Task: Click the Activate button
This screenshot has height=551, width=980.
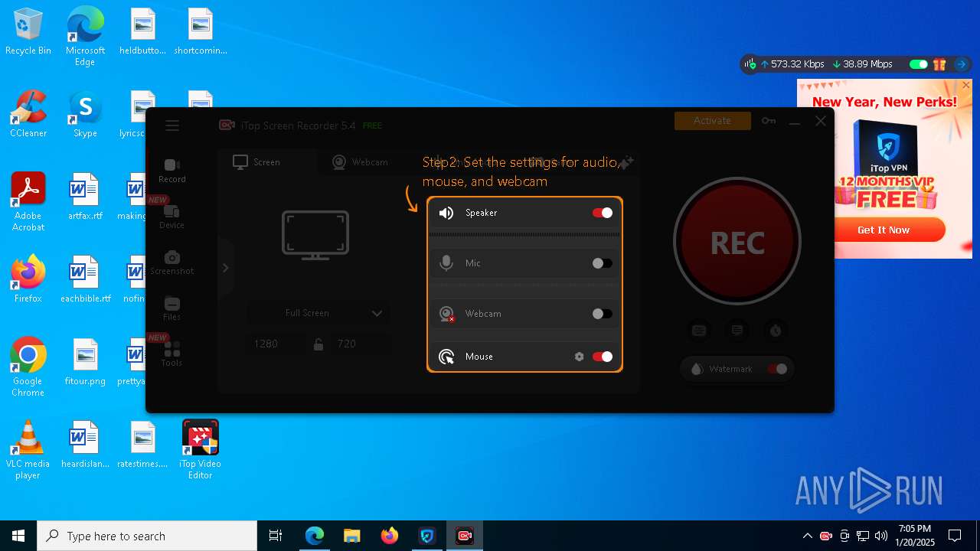Action: 712,120
